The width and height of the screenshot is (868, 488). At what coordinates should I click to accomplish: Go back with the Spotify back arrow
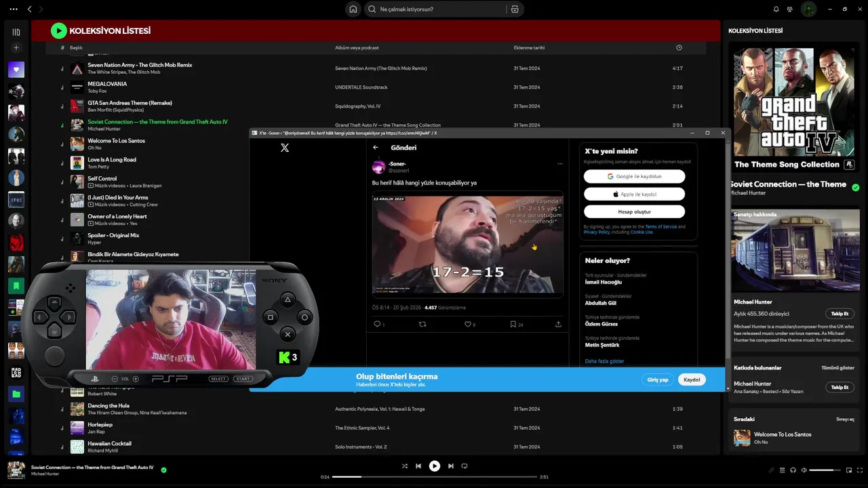click(29, 9)
